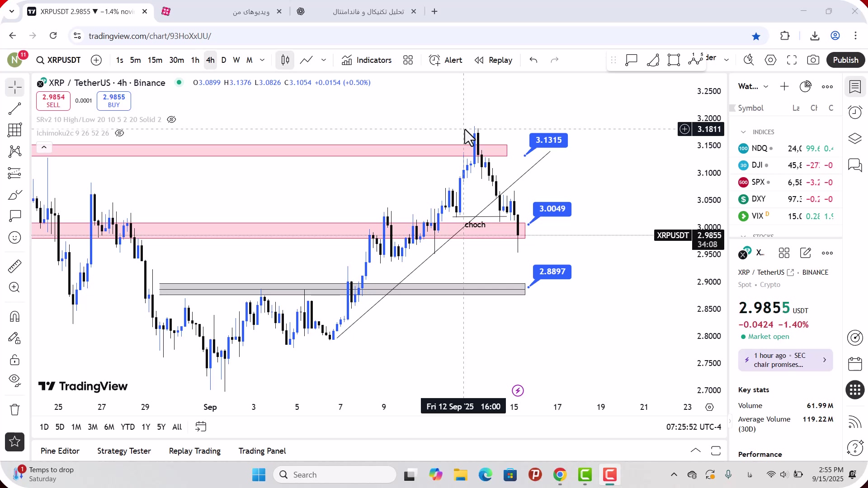
Task: Create a new Alert
Action: [x=446, y=60]
